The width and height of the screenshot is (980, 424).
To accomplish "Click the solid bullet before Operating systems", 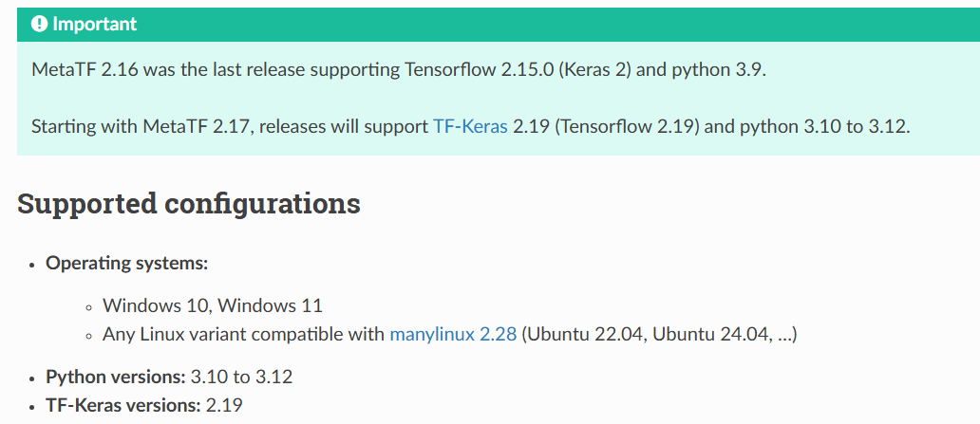I will tap(32, 264).
